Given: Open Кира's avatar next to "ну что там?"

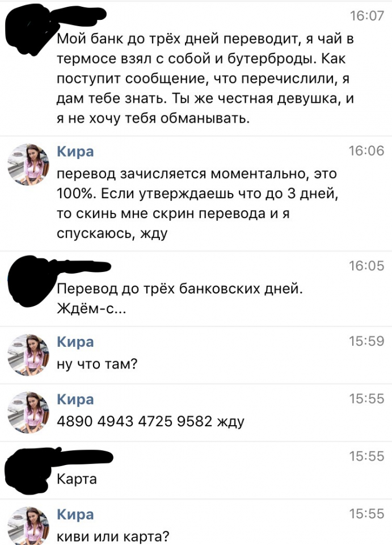Looking at the screenshot, I should [x=28, y=355].
